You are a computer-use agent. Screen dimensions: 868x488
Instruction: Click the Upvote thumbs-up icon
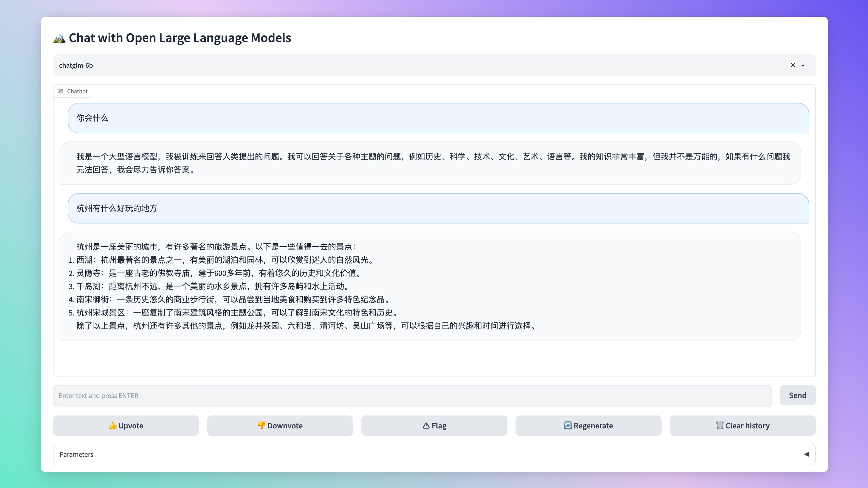click(x=113, y=426)
